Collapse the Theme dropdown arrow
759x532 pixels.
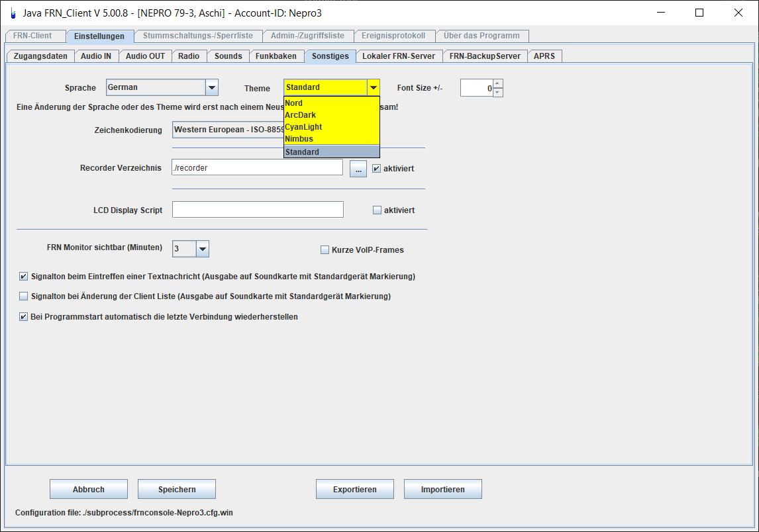373,87
